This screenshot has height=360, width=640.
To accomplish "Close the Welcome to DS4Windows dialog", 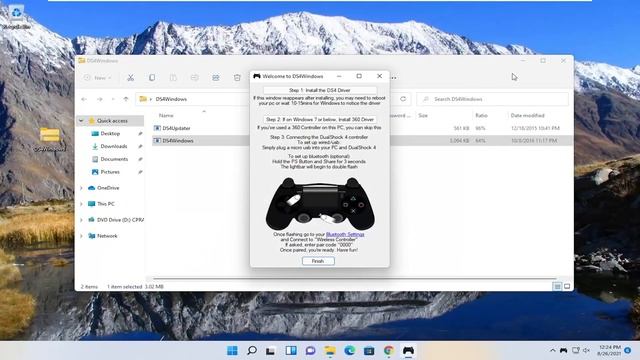I will [x=380, y=76].
